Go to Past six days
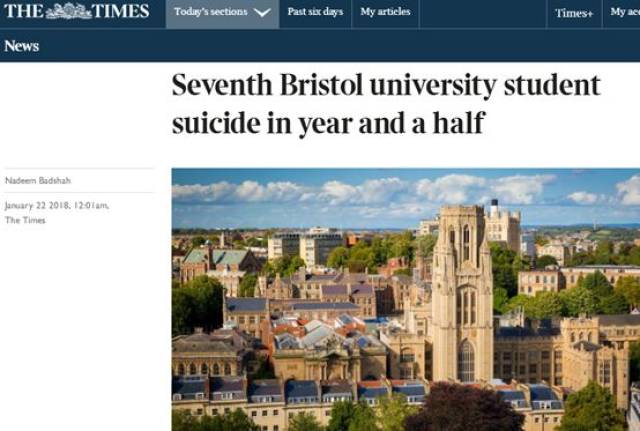 [x=315, y=13]
